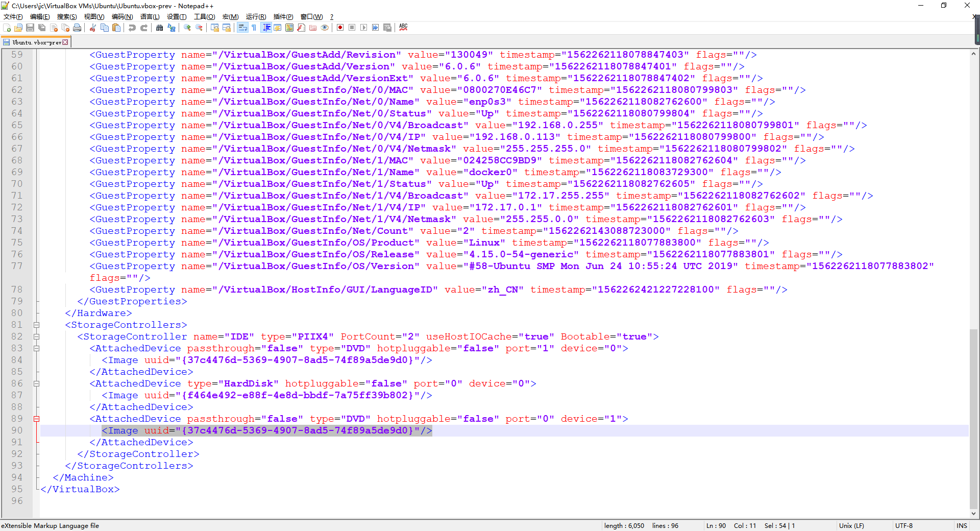
Task: Click the Open file folder icon
Action: [18, 28]
